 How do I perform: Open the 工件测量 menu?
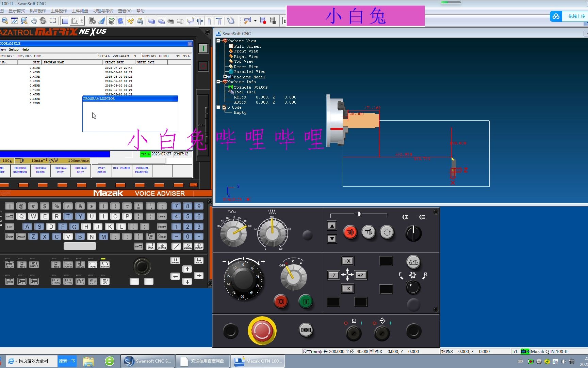click(80, 11)
